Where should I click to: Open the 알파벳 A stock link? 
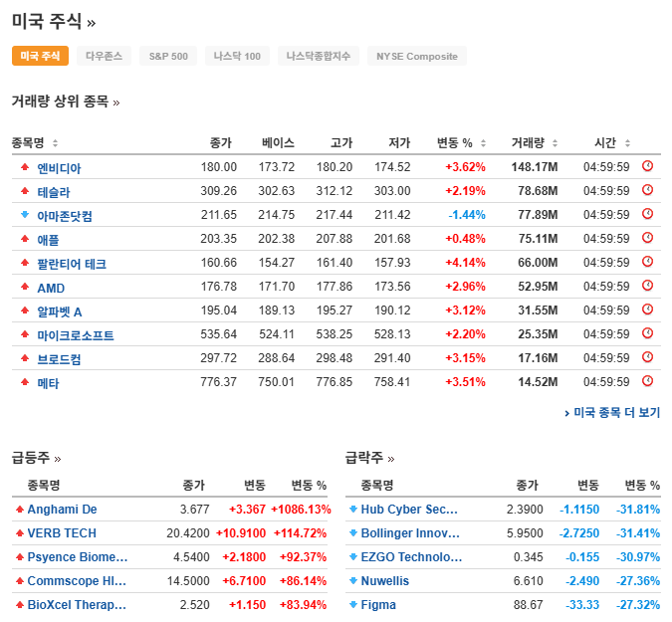(x=60, y=311)
